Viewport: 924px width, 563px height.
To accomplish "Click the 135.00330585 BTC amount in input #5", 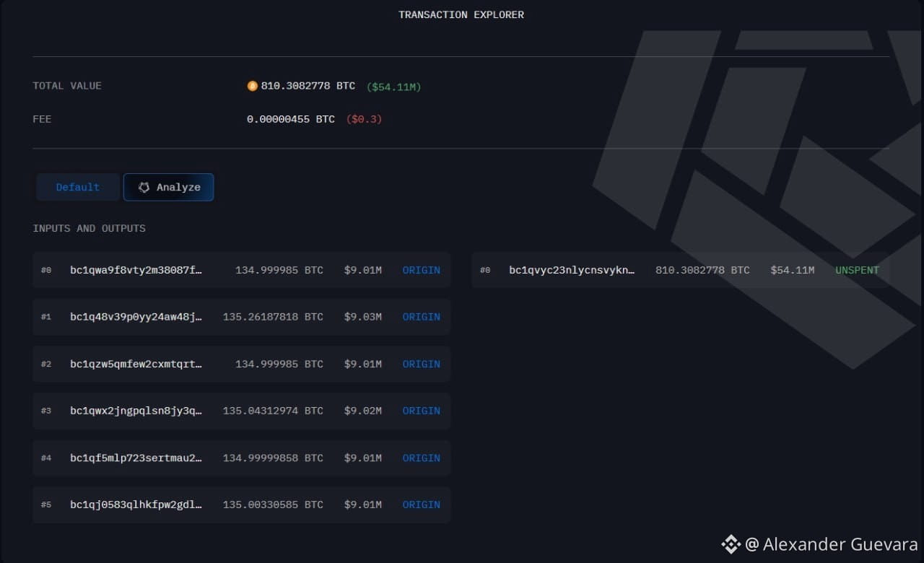I will (x=273, y=505).
